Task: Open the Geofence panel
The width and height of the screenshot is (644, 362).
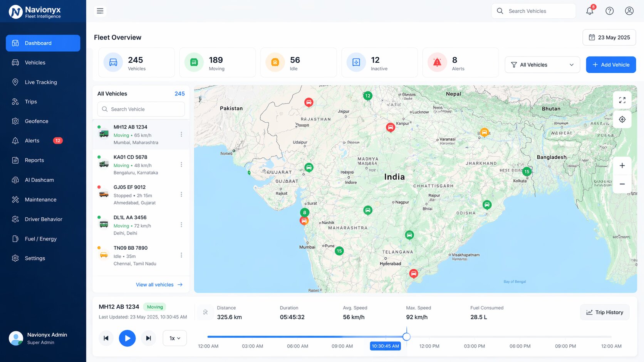Action: pos(36,121)
